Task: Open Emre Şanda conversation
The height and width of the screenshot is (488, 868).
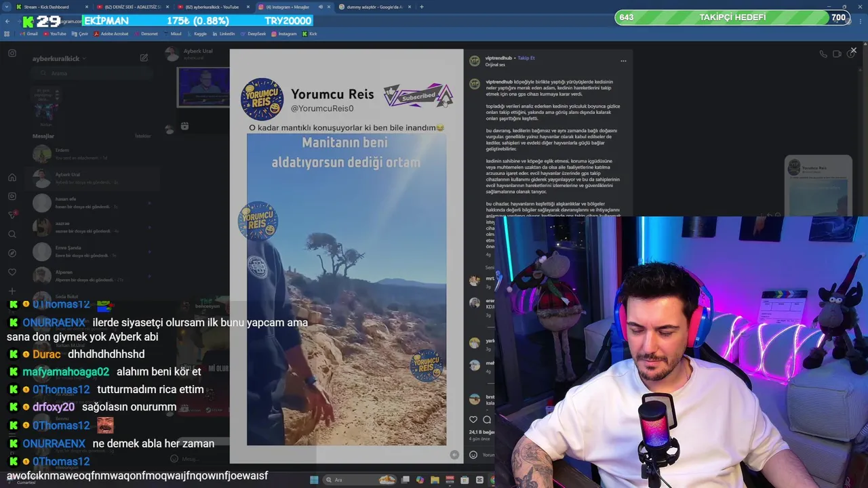Action: pos(94,251)
